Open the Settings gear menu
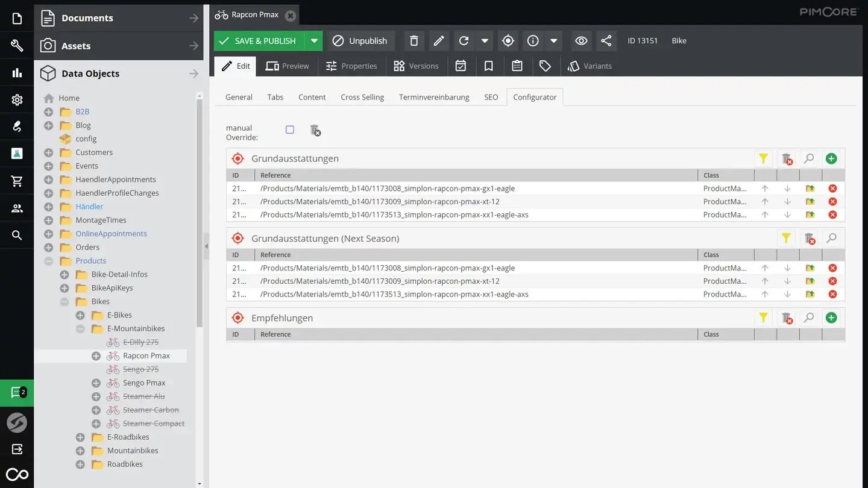This screenshot has width=868, height=488. tap(17, 100)
